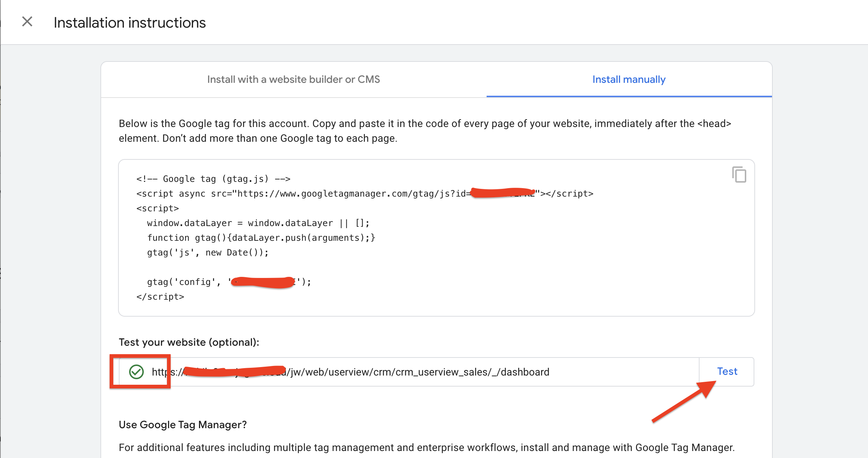The image size is (868, 458).
Task: Select the Install manually tab
Action: pos(629,80)
